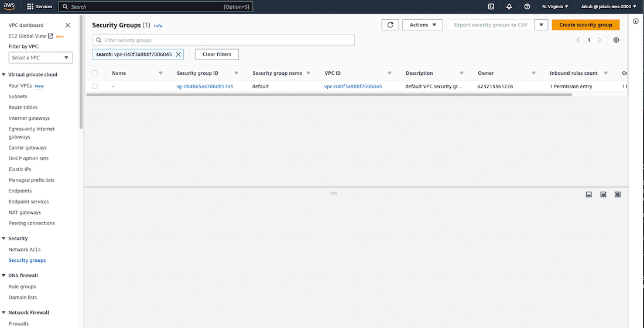This screenshot has height=328, width=644.
Task: Tick the select-all checkbox in header
Action: tap(95, 73)
